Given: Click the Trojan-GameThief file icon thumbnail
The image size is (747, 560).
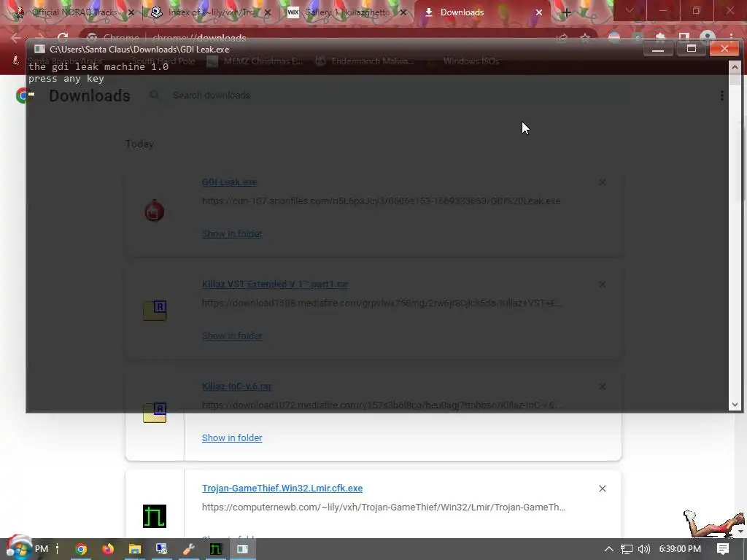Looking at the screenshot, I should tap(155, 516).
